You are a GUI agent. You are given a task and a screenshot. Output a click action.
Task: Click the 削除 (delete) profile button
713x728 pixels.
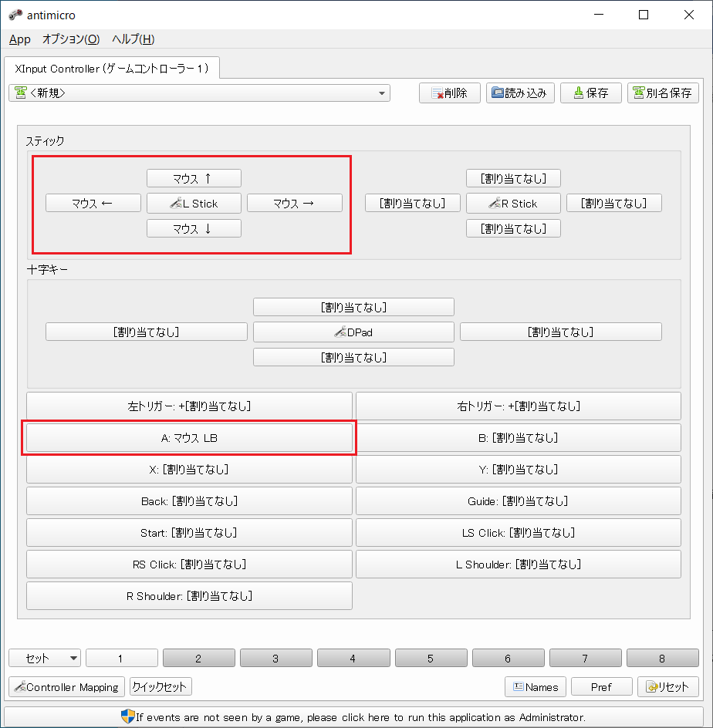point(449,93)
